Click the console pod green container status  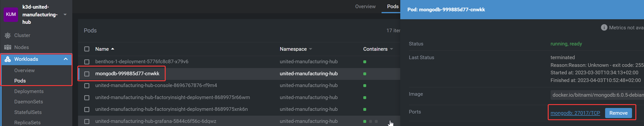click(365, 86)
